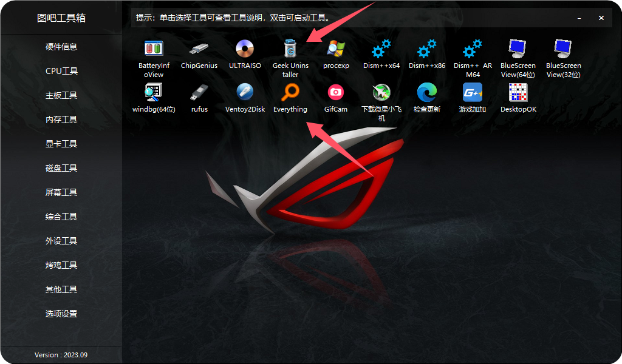Screen dimensions: 622x364
Task: Open the 硬件信息 category
Action: click(x=61, y=47)
